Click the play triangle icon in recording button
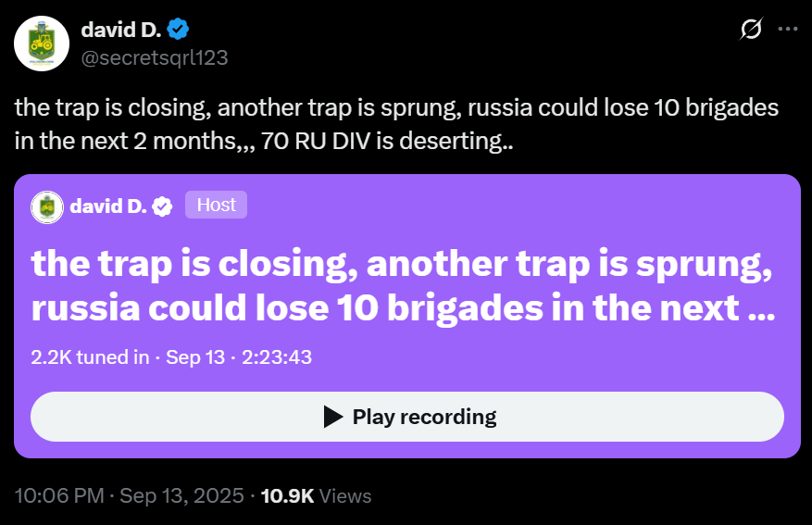This screenshot has height=525, width=812. (x=333, y=417)
